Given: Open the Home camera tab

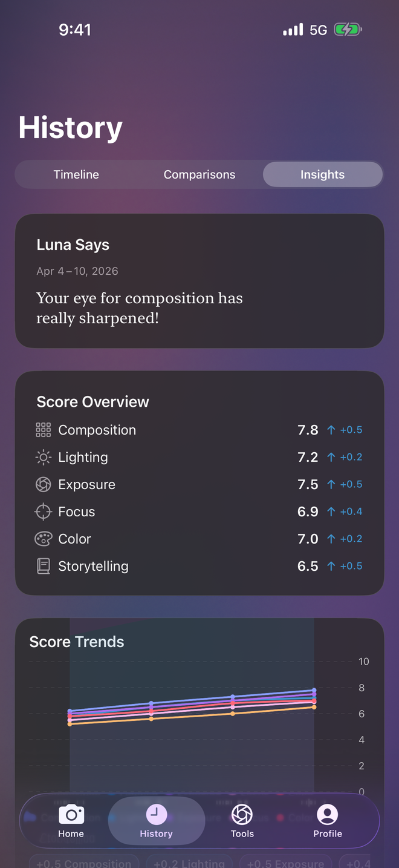Looking at the screenshot, I should tap(71, 821).
